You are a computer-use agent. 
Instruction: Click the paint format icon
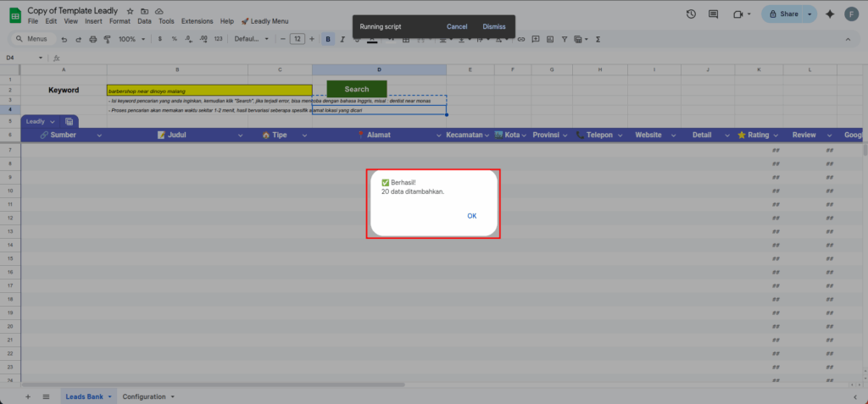[x=107, y=39]
